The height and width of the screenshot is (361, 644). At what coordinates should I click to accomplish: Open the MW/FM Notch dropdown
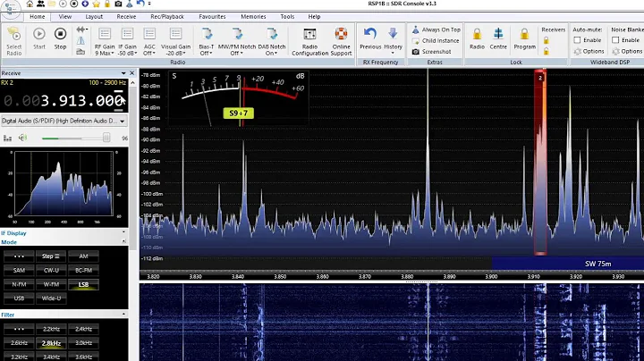(x=236, y=41)
